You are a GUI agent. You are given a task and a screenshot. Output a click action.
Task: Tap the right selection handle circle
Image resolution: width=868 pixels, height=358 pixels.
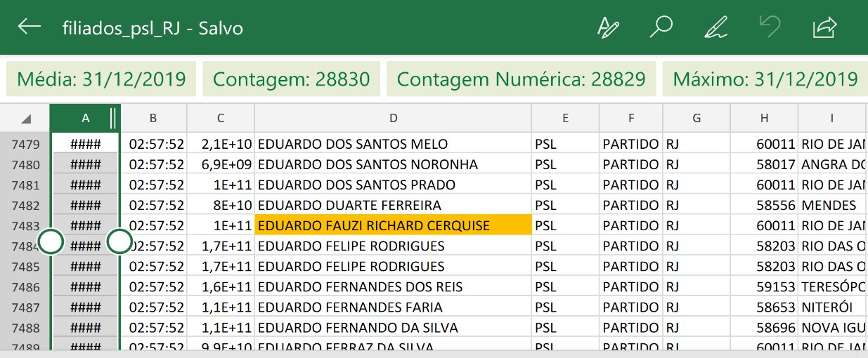click(x=120, y=242)
